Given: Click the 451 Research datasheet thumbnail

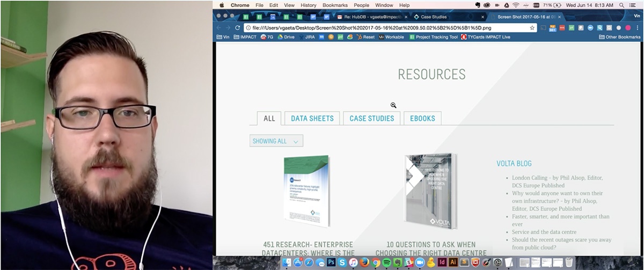Looking at the screenshot, I should coord(306,191).
